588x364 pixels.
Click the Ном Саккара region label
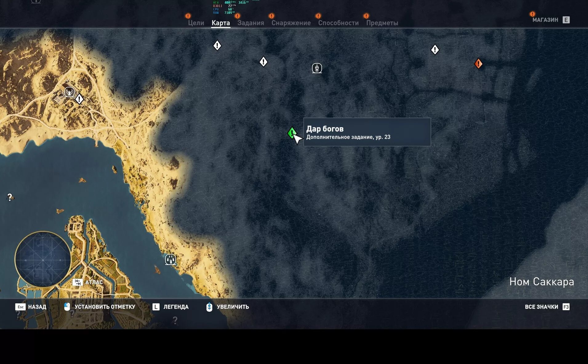[542, 282]
